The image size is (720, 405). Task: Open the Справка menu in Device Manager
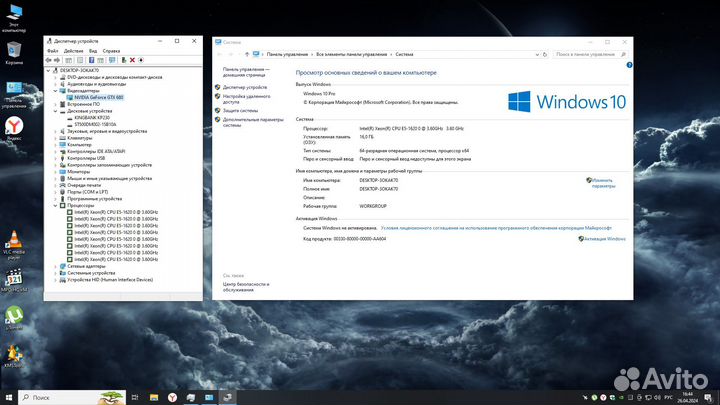(x=112, y=51)
